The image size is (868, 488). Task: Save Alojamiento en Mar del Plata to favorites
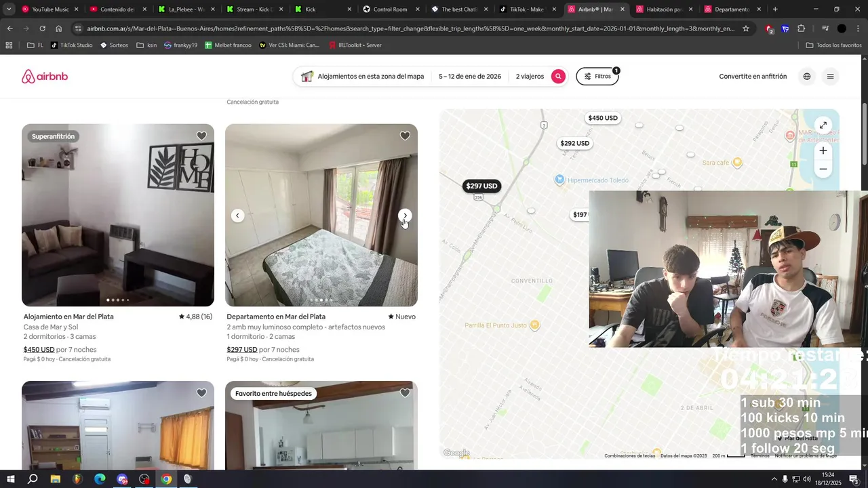coord(201,136)
